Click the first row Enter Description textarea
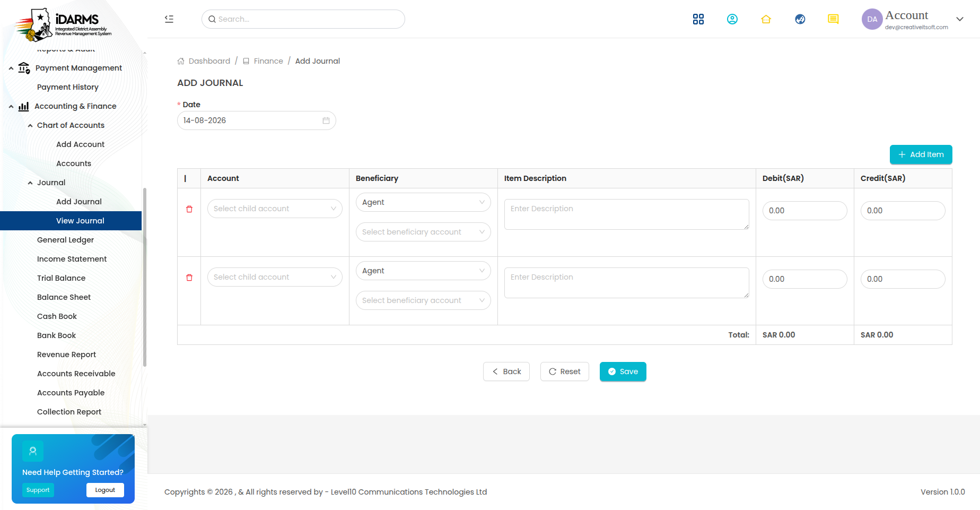Screen dimensions: 980x510 (x=626, y=214)
